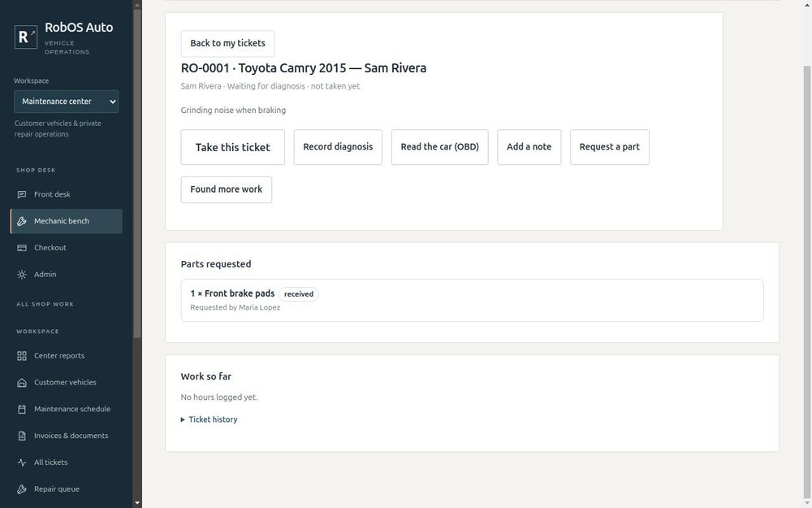This screenshot has height=508, width=812.
Task: Click the Center reports grid icon
Action: (22, 356)
